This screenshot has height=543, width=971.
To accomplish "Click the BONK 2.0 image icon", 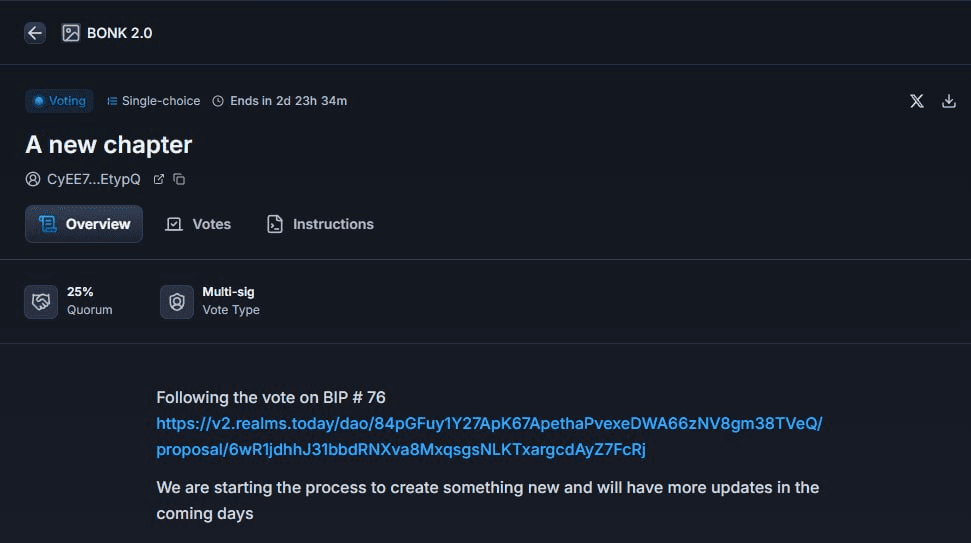I will (x=71, y=33).
